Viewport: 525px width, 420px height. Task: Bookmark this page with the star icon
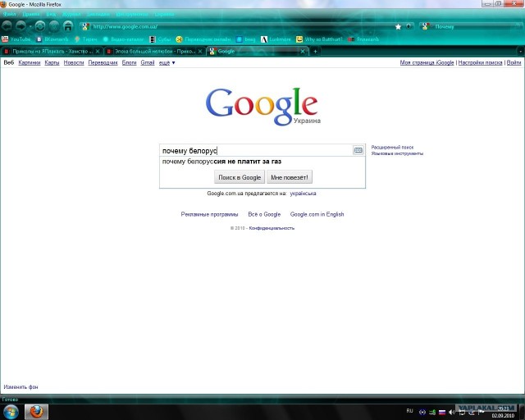coord(398,26)
